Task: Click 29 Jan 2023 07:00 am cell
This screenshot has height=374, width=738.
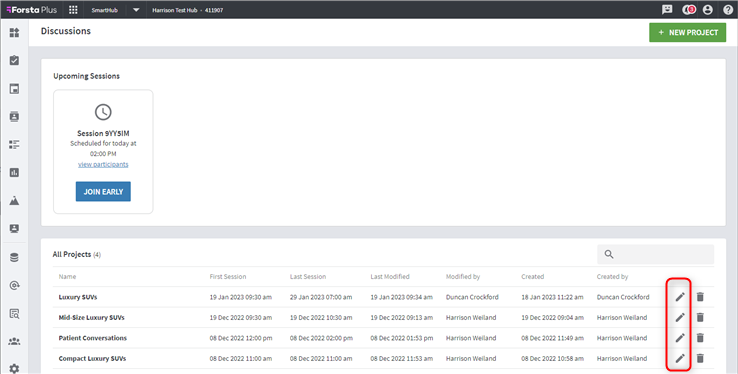Action: pyautogui.click(x=321, y=297)
